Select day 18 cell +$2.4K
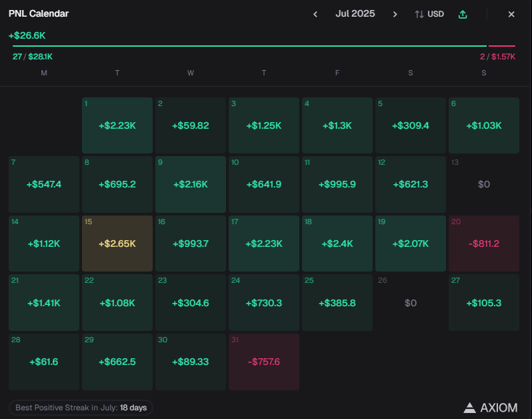The width and height of the screenshot is (532, 419). click(337, 244)
